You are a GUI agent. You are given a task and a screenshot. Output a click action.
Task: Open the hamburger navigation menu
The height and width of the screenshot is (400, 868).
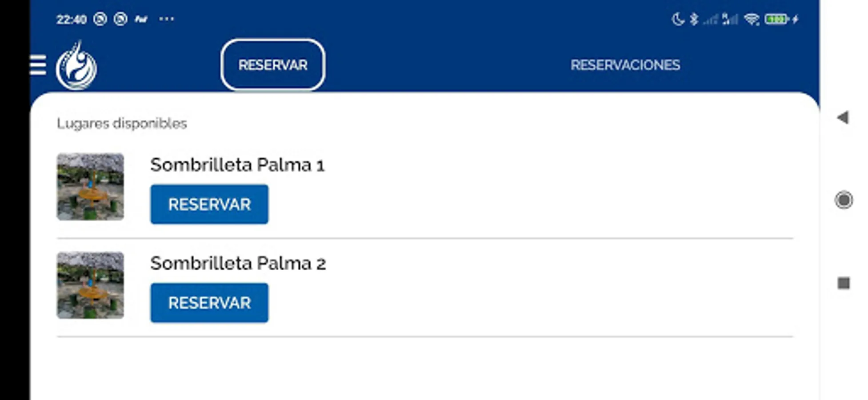click(x=38, y=65)
